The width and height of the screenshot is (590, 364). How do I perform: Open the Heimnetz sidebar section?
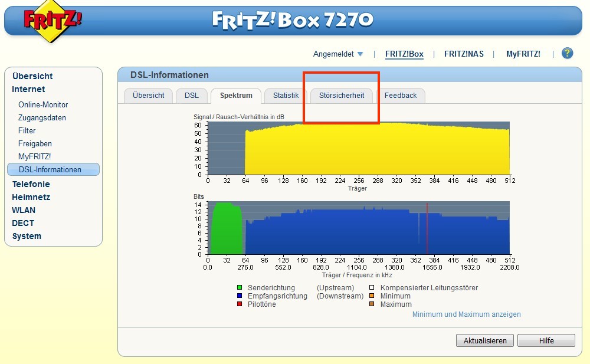tap(31, 197)
